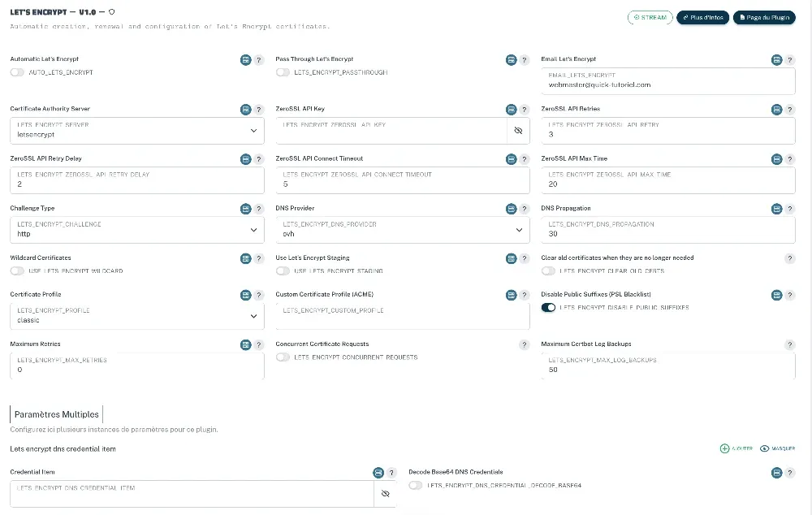812x515 pixels.
Task: Turn on USE_LETS_ENCRYPT_STAGING switch
Action: click(283, 271)
